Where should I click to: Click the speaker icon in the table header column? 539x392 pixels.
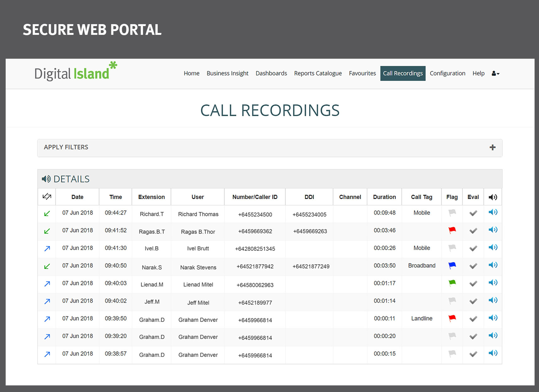(493, 197)
